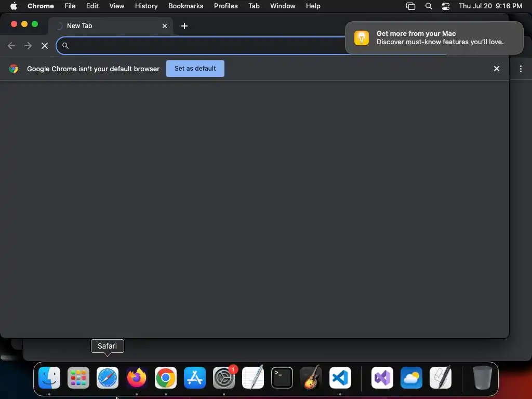Open the Chrome application menu
Image resolution: width=532 pixels, height=399 pixels.
pyautogui.click(x=41, y=6)
